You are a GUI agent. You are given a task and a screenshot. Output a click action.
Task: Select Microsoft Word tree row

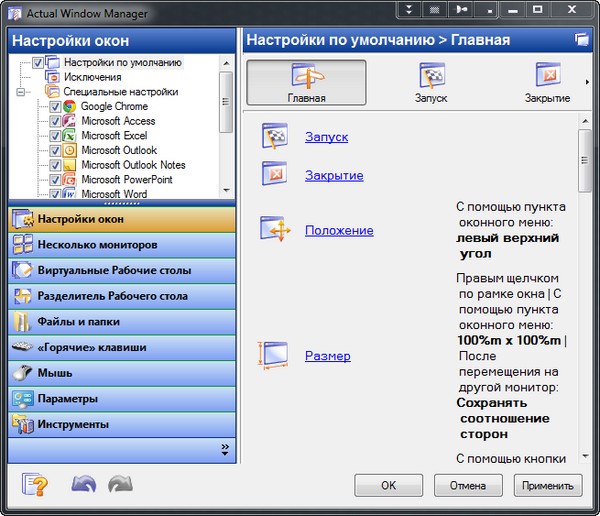[x=114, y=194]
